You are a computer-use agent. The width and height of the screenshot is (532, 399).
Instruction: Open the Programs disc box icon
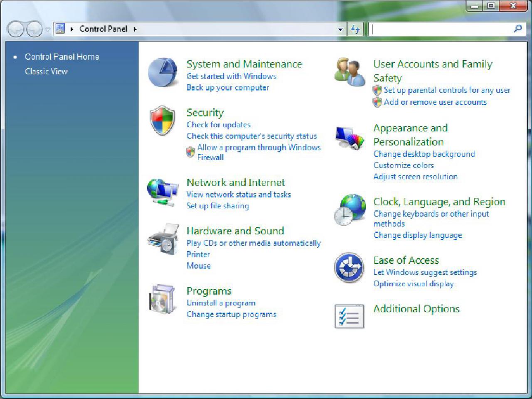tap(162, 299)
